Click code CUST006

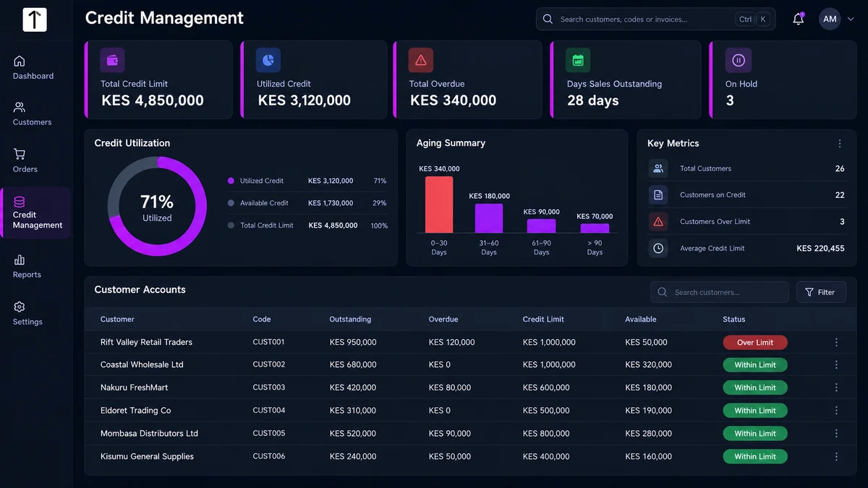point(269,457)
